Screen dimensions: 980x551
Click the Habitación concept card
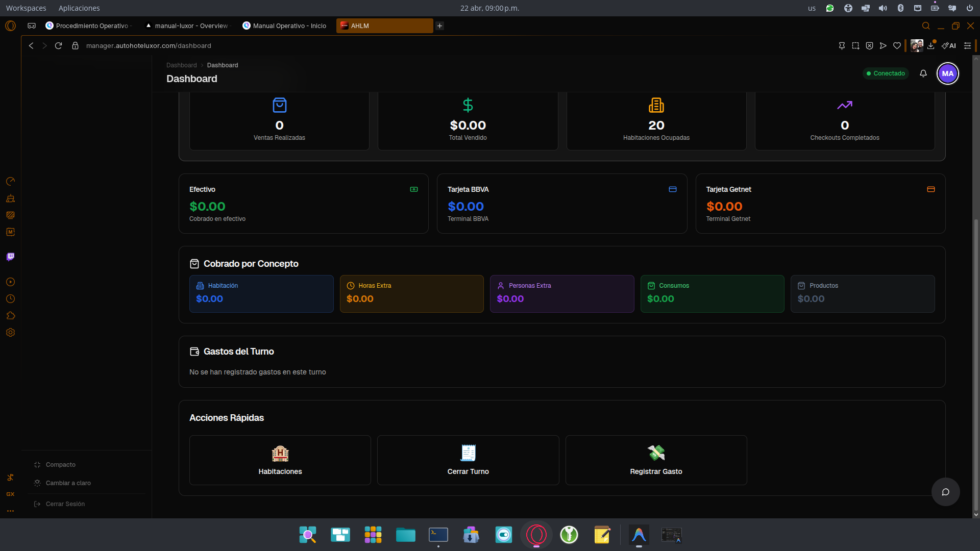pyautogui.click(x=261, y=294)
